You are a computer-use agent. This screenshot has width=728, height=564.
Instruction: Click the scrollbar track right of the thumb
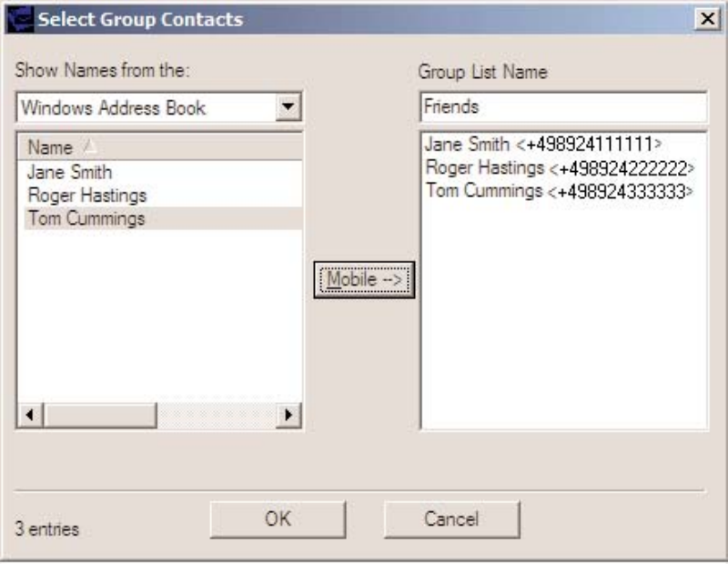tap(217, 415)
